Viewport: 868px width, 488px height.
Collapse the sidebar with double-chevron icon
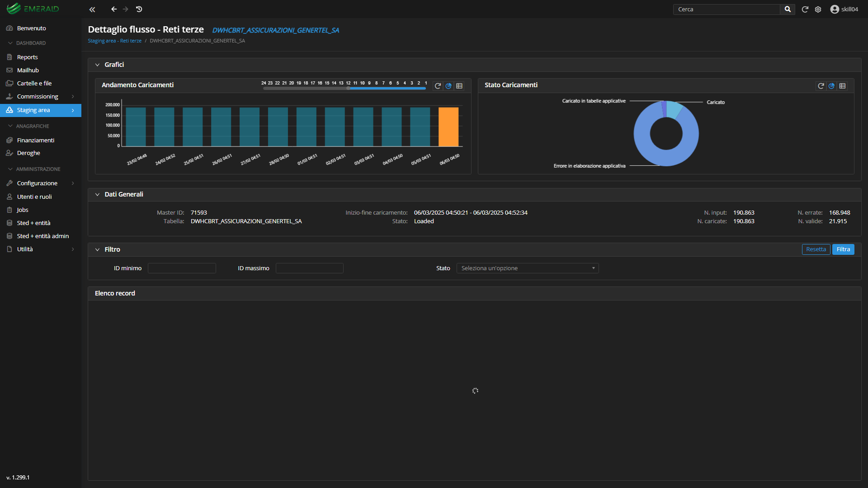pyautogui.click(x=92, y=9)
